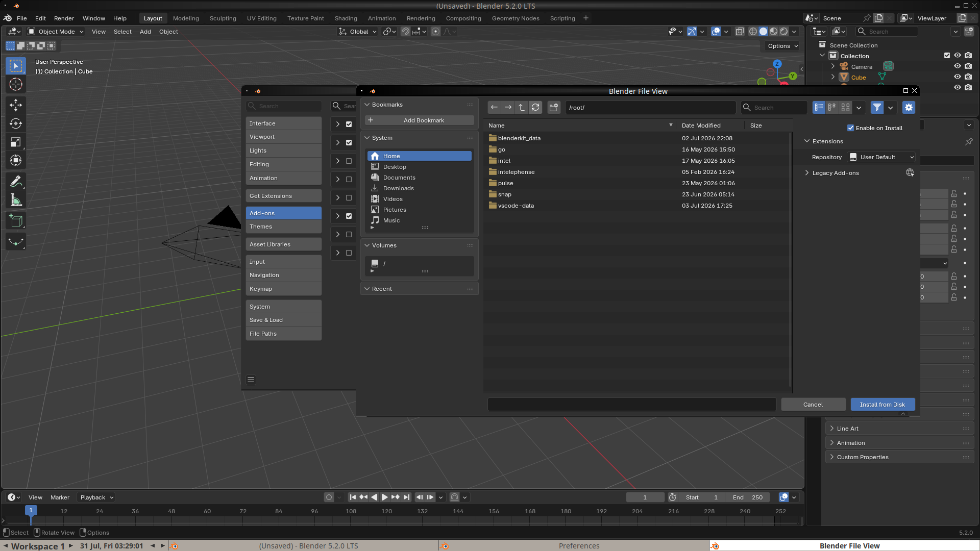Switch file browser to thumbnail display
The width and height of the screenshot is (980, 551).
(x=846, y=108)
